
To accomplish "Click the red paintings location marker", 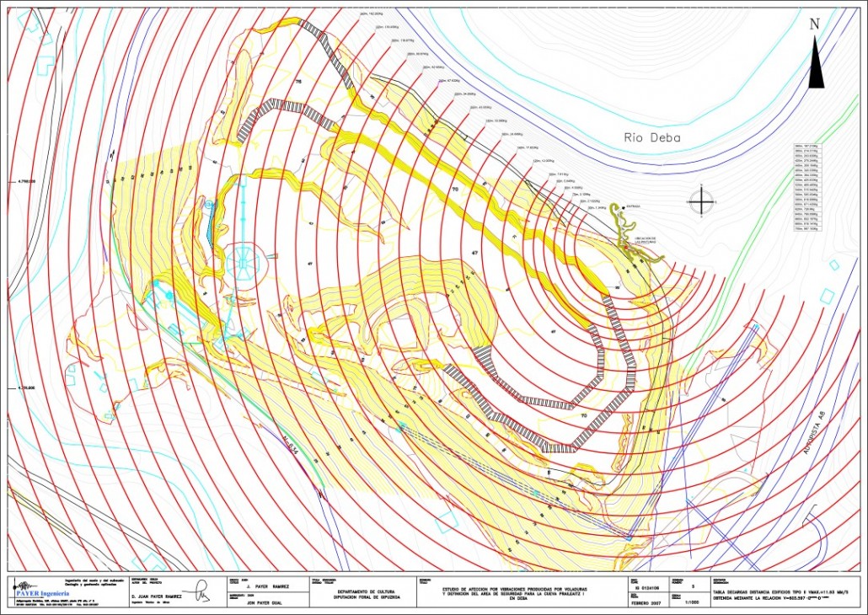I will pyautogui.click(x=627, y=249).
